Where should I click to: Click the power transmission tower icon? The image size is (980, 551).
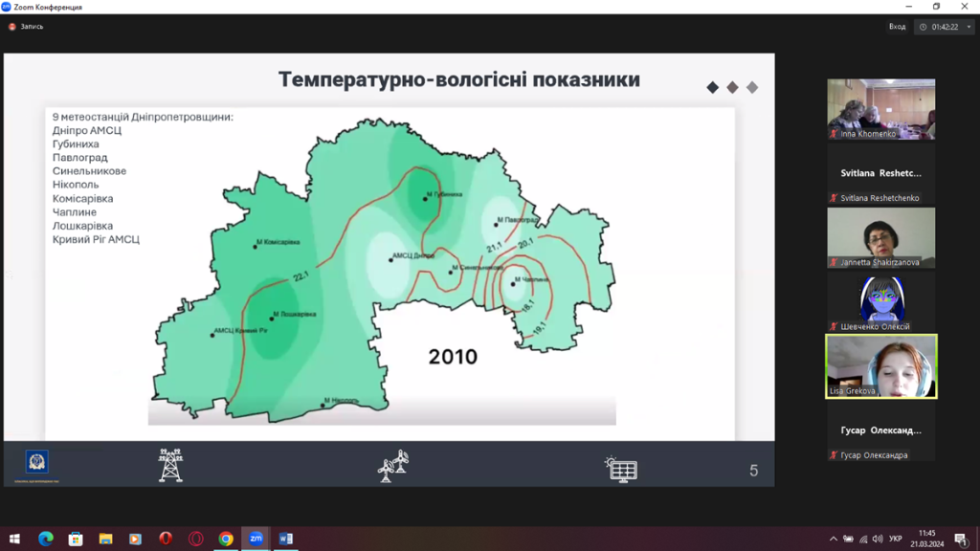pyautogui.click(x=170, y=465)
